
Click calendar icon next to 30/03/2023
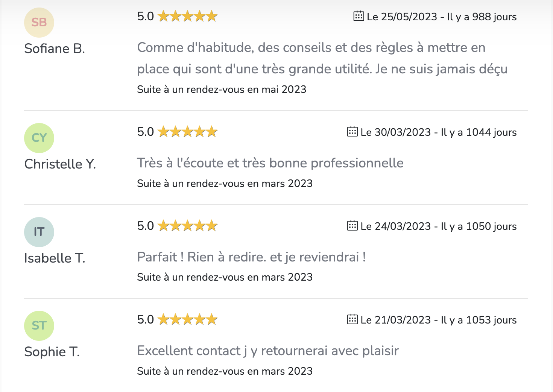click(352, 132)
